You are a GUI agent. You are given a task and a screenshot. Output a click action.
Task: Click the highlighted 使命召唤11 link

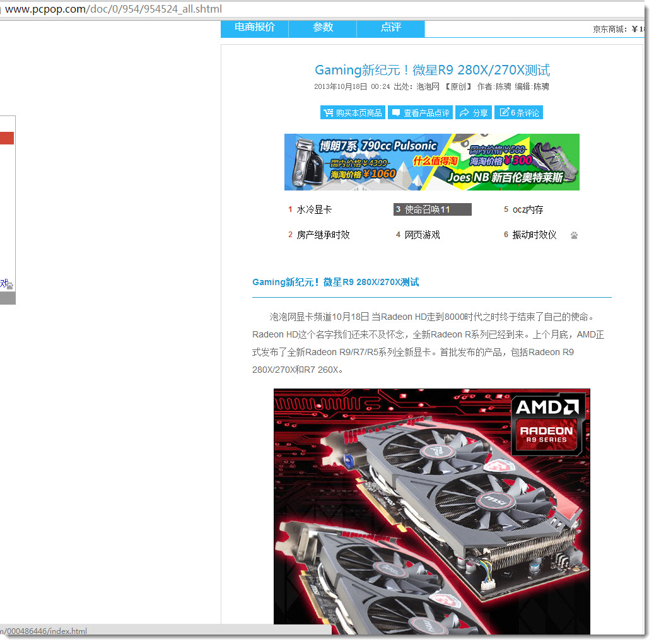click(432, 209)
